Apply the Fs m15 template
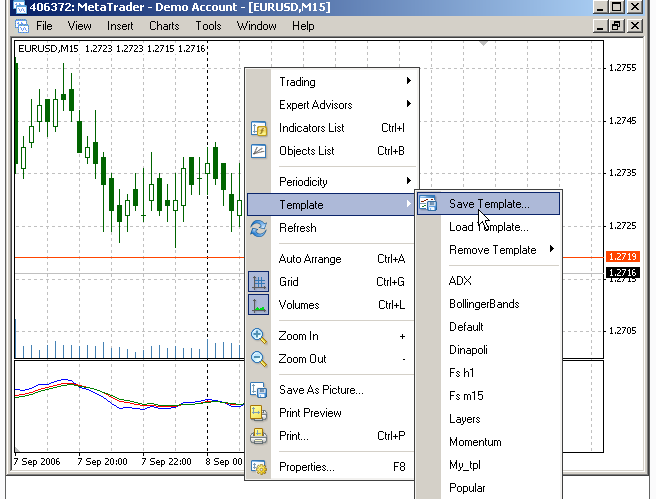 tap(488, 396)
